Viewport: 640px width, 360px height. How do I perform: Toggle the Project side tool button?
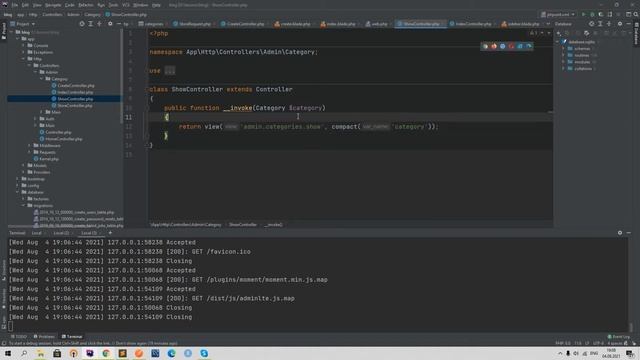[x=4, y=31]
